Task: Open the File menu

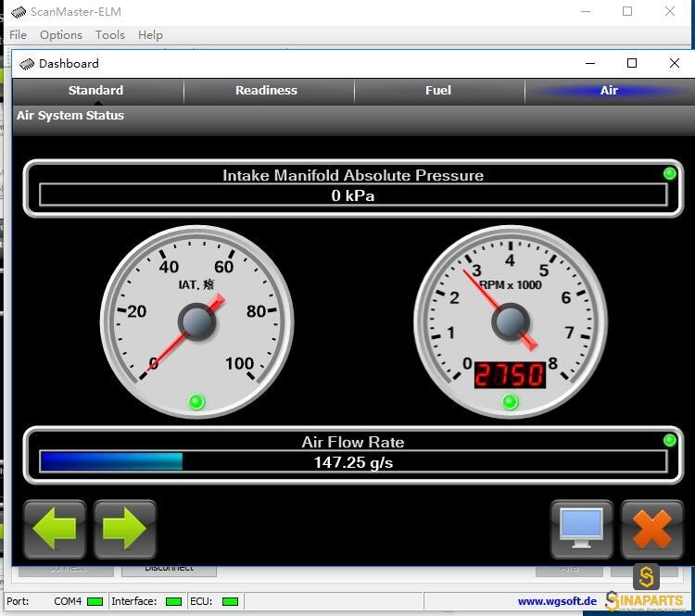Action: coord(18,35)
